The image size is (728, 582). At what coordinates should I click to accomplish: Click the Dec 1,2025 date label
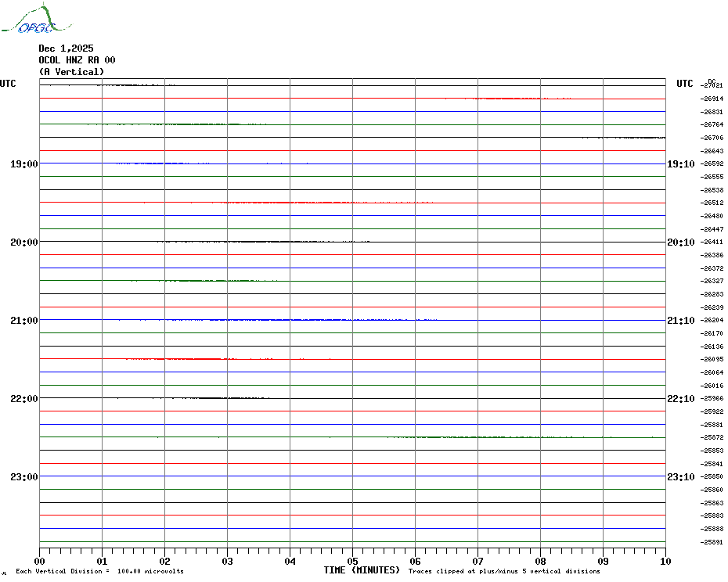pos(66,48)
